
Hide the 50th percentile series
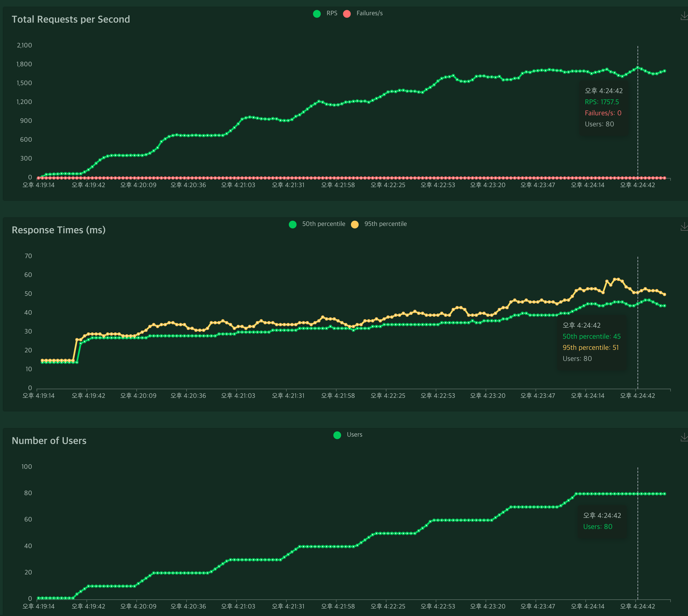point(323,224)
